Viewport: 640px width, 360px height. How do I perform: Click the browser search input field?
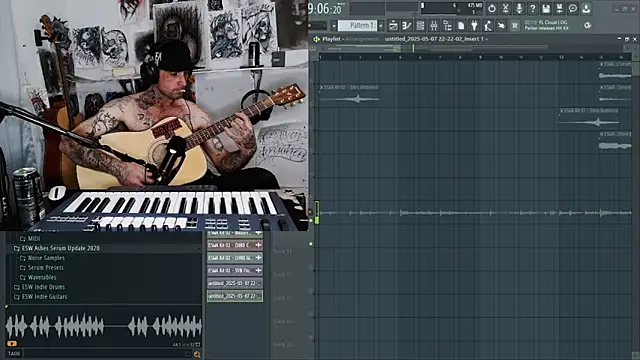coord(108,354)
